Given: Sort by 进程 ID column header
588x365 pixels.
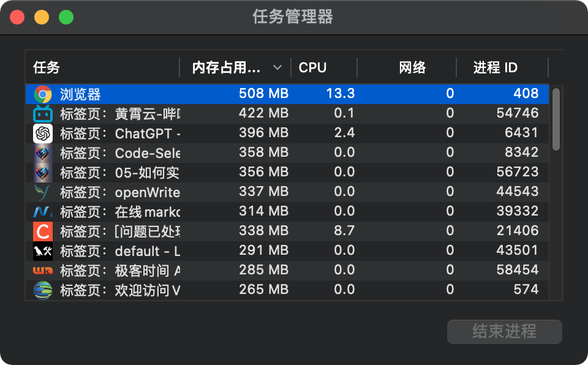Looking at the screenshot, I should pyautogui.click(x=495, y=67).
